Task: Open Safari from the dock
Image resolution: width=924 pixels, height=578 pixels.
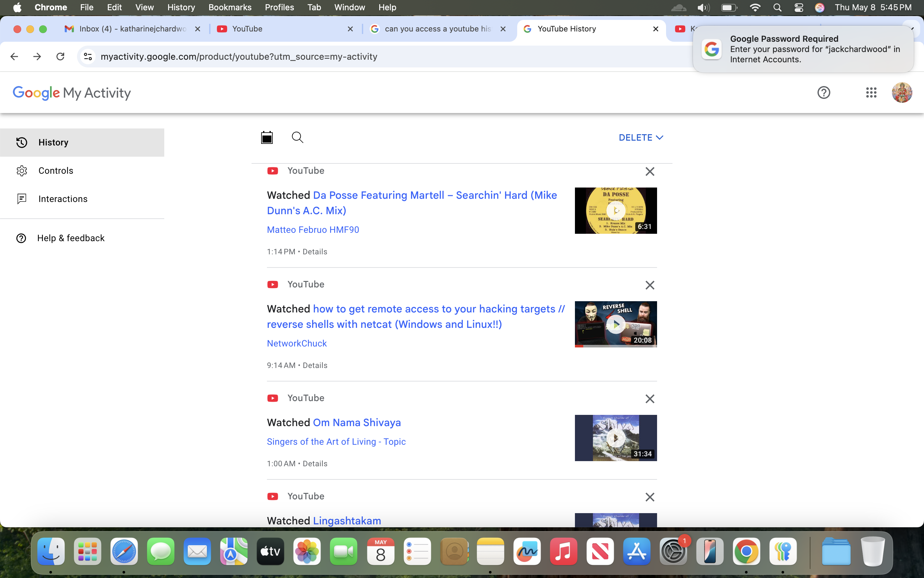Action: (124, 551)
